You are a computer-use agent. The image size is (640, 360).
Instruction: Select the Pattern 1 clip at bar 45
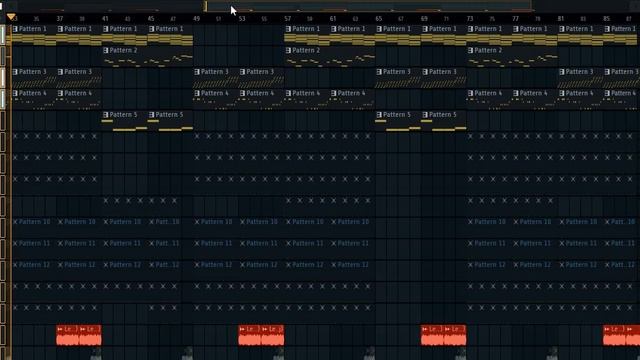pyautogui.click(x=170, y=35)
